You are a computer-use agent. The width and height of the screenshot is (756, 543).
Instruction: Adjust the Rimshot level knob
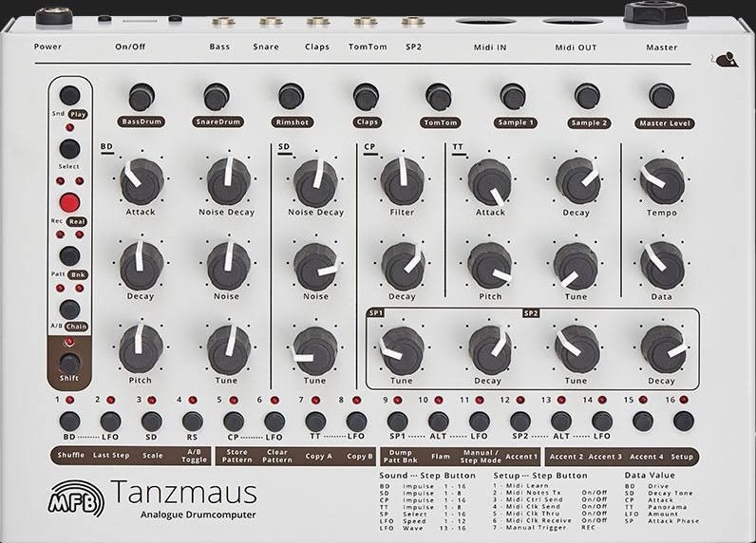tap(291, 97)
